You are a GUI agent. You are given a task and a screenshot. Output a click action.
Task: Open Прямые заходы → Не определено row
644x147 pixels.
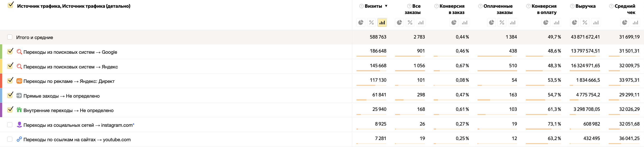(62, 96)
